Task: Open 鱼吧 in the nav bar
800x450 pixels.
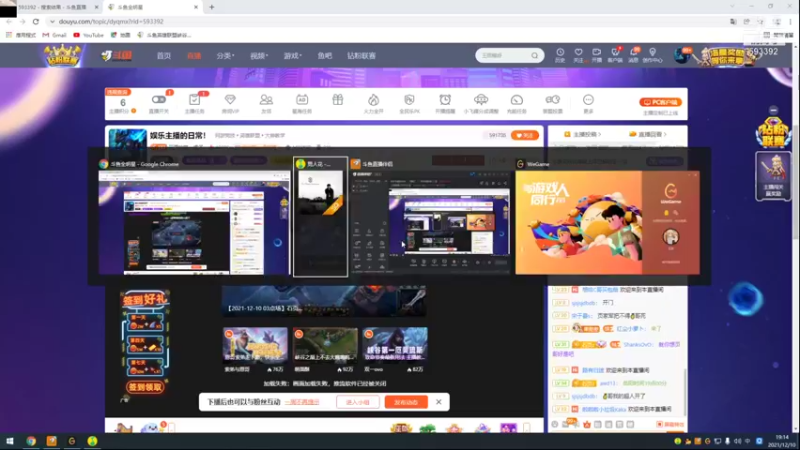Action: click(x=324, y=56)
